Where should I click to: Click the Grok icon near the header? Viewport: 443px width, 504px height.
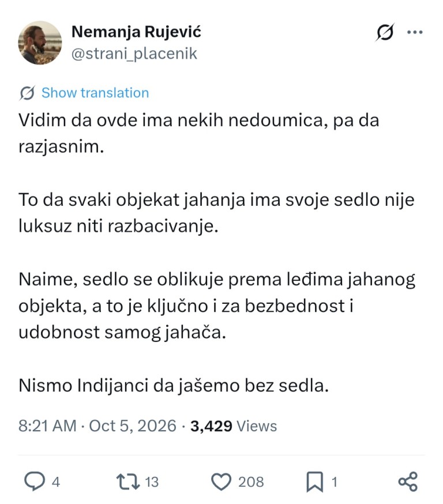(385, 32)
